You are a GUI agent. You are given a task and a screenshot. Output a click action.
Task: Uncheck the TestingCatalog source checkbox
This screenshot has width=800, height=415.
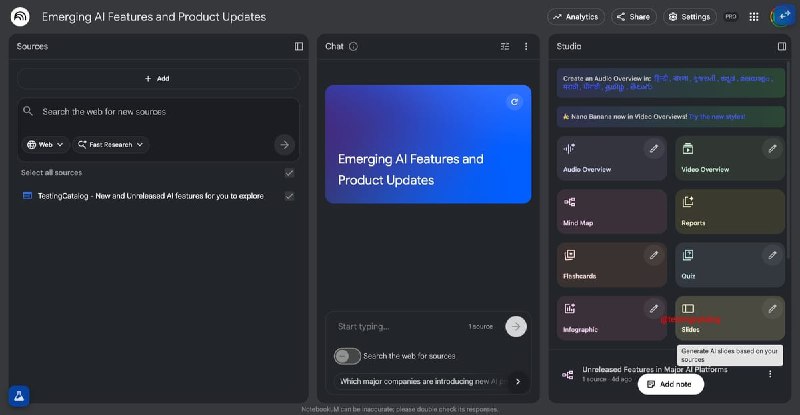(x=289, y=196)
